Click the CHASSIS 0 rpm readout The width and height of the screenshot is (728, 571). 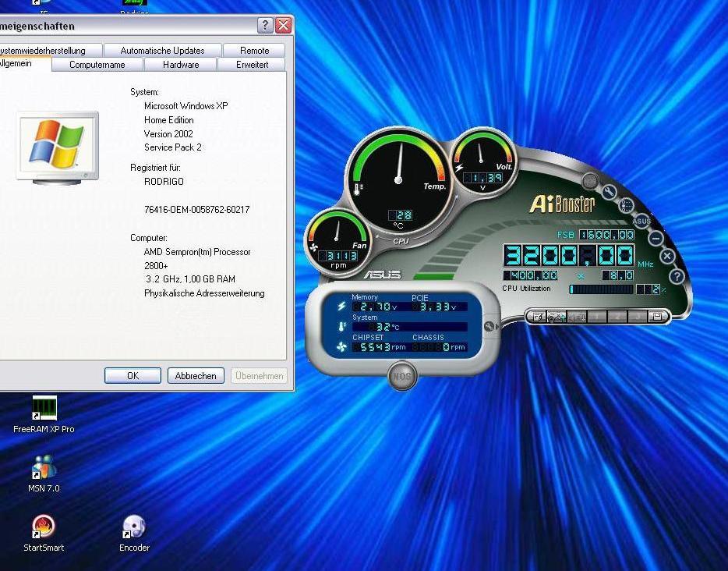(x=439, y=347)
